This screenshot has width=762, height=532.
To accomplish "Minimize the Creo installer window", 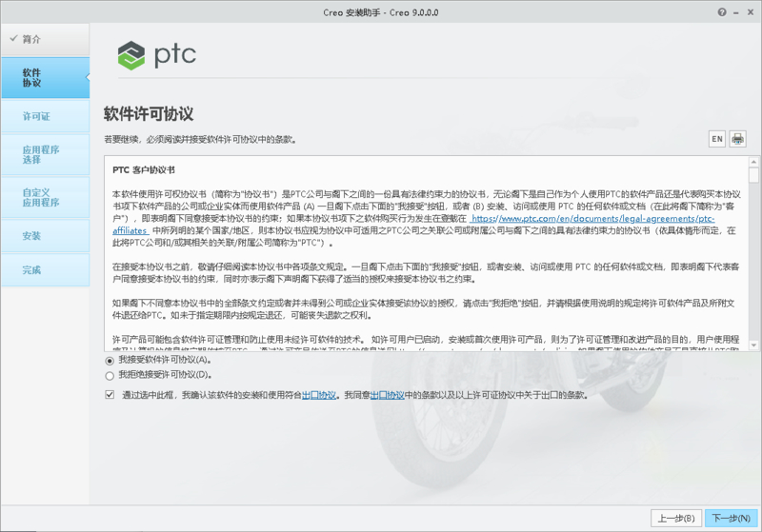I will pos(736,12).
